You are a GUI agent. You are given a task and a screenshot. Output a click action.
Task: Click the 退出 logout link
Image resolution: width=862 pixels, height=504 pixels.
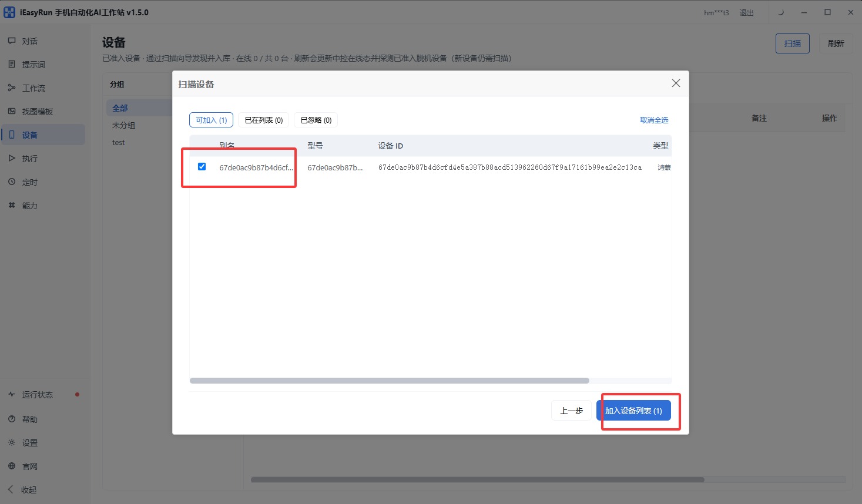click(746, 13)
